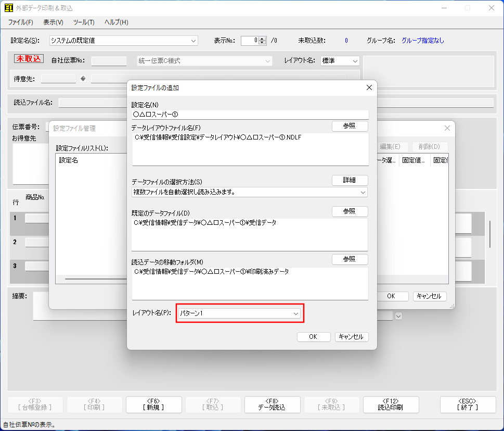Screen dimensions: 504x431
Task: Click the 未取込数 value 0
Action: point(346,41)
